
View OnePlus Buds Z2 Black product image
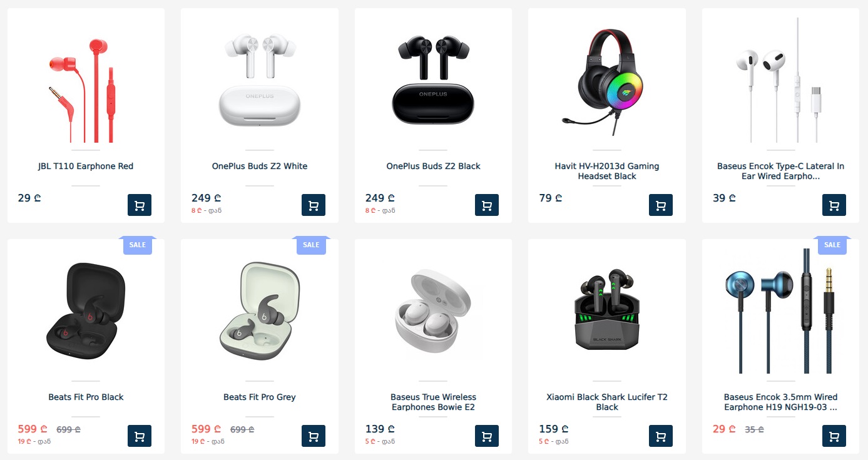pyautogui.click(x=433, y=80)
